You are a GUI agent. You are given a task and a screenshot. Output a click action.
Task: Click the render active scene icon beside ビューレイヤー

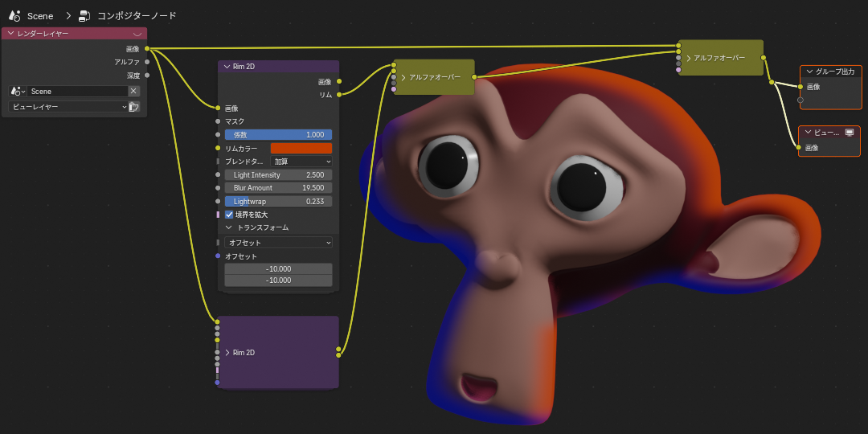(134, 107)
